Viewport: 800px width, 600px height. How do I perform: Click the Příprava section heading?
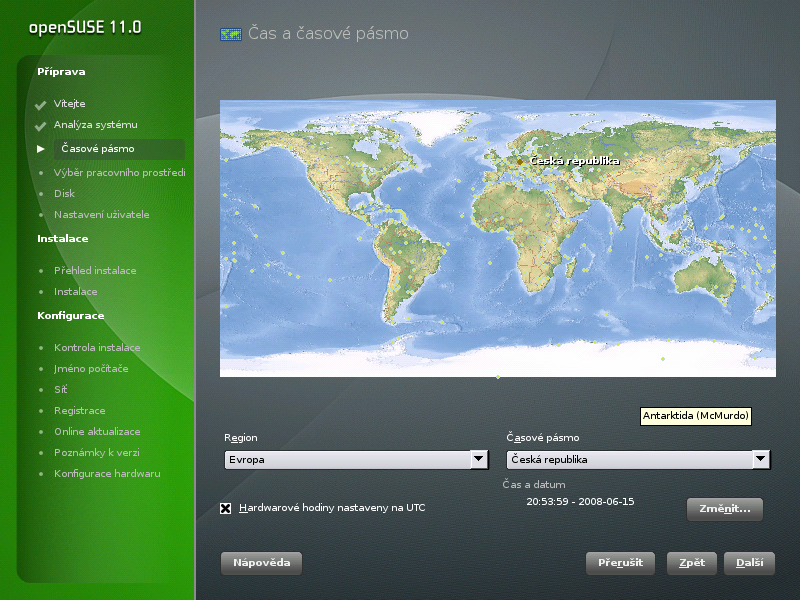click(61, 71)
